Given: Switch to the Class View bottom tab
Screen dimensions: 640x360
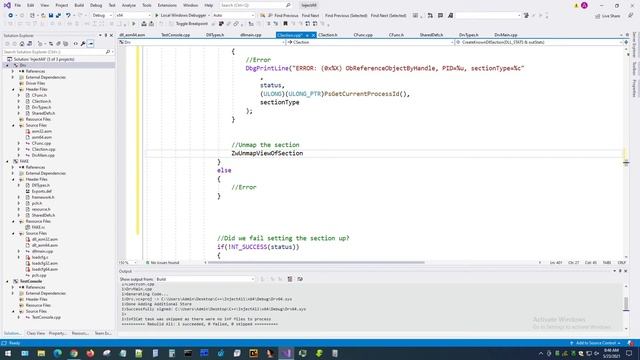Looking at the screenshot, I should (36, 333).
